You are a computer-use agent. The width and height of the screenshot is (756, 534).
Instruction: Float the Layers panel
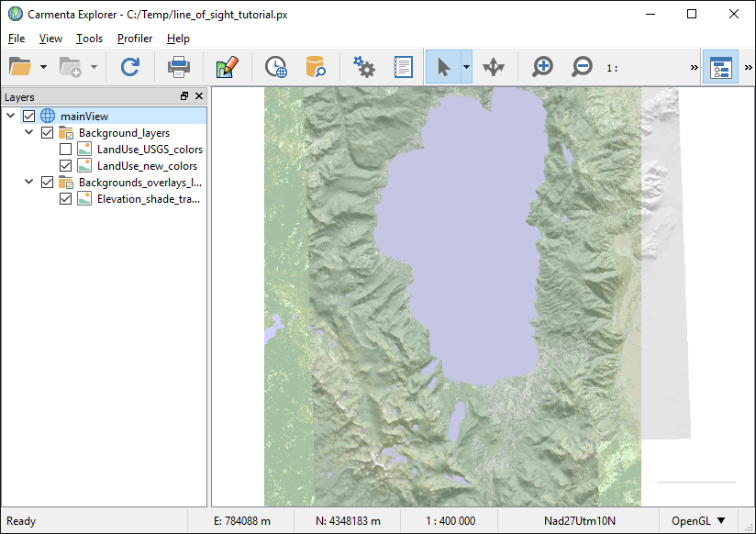pos(183,96)
